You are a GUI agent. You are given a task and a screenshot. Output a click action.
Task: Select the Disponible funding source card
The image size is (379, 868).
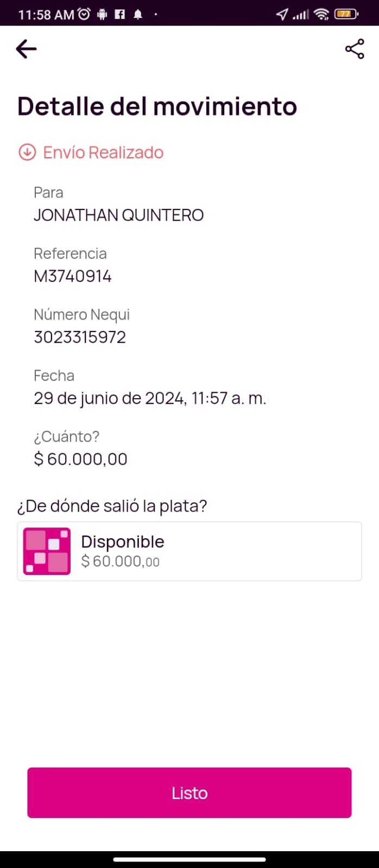click(189, 551)
